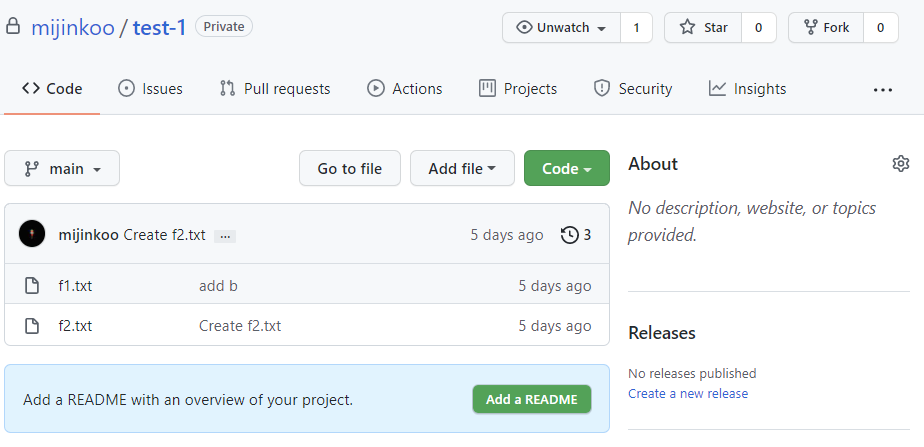This screenshot has width=924, height=447.
Task: Open commit history clock icon with 3
Action: pyautogui.click(x=576, y=235)
